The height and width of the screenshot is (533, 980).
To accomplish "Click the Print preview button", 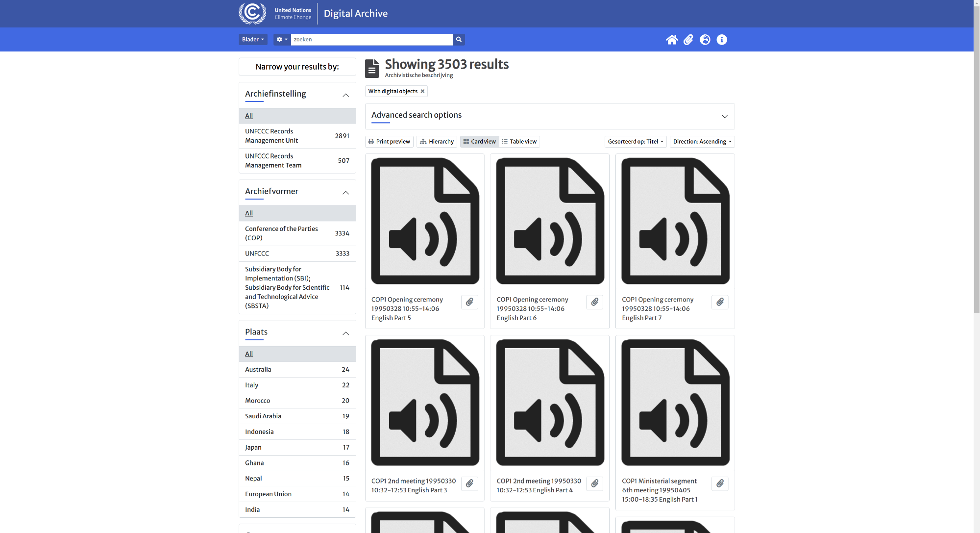I will pyautogui.click(x=389, y=142).
